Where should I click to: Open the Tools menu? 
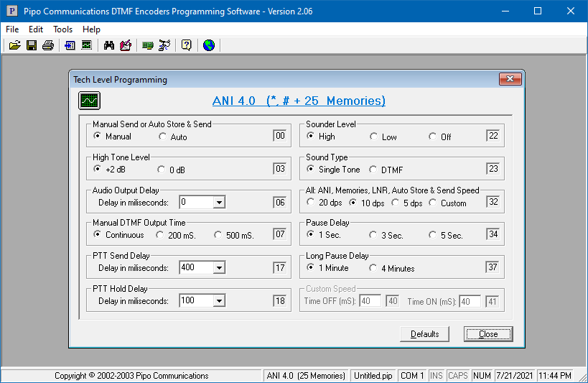pos(62,29)
